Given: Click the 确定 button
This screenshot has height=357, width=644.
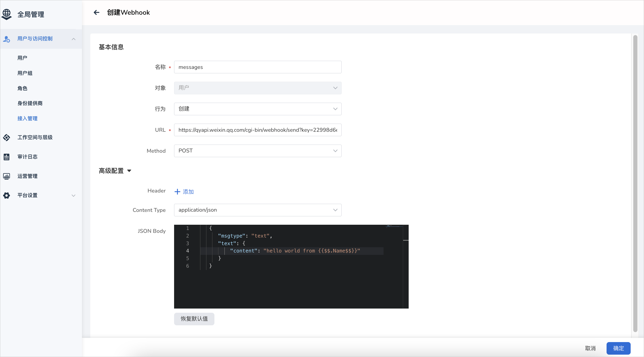Looking at the screenshot, I should [618, 348].
